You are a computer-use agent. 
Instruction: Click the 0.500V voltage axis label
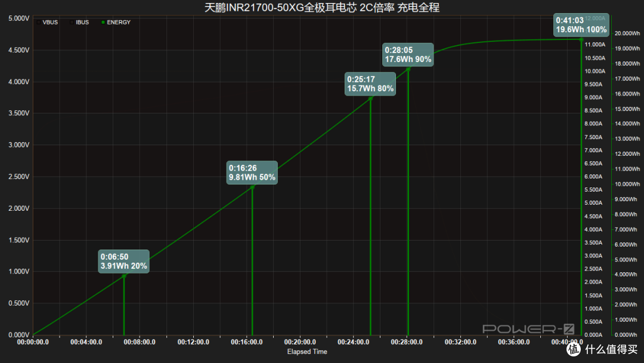click(x=19, y=303)
